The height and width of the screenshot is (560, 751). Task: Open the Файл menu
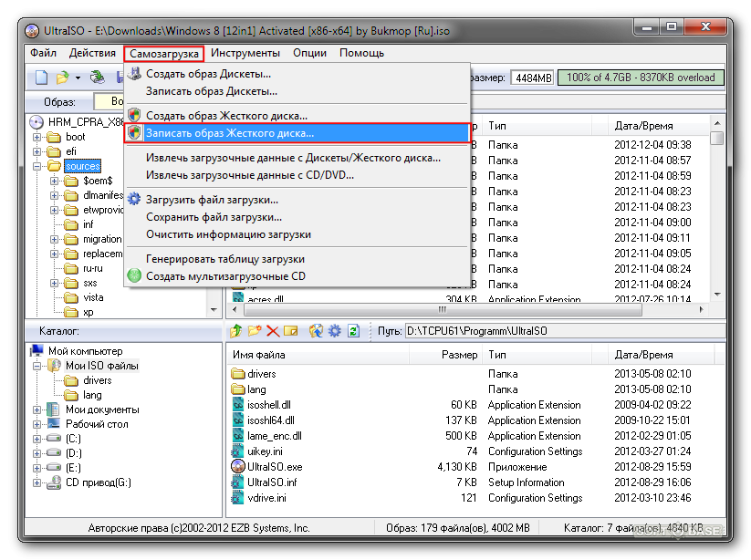pos(43,53)
